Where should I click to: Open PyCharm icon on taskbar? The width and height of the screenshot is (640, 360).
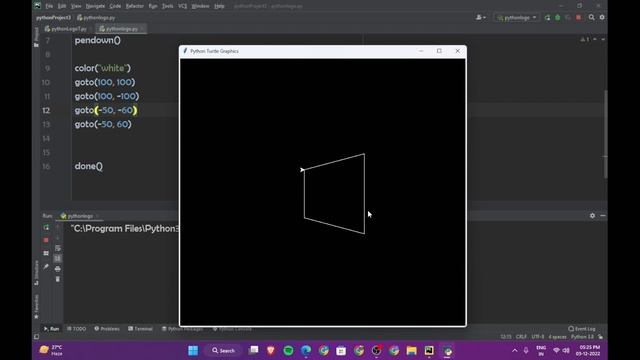429,350
